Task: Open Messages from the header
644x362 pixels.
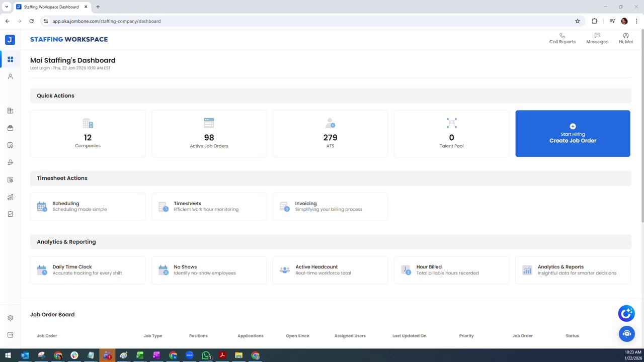Action: click(x=597, y=39)
